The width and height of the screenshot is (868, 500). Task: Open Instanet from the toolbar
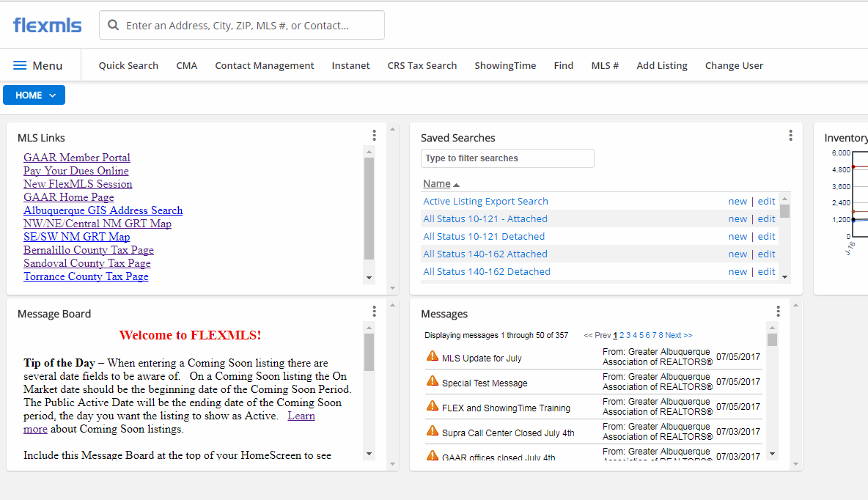[350, 65]
